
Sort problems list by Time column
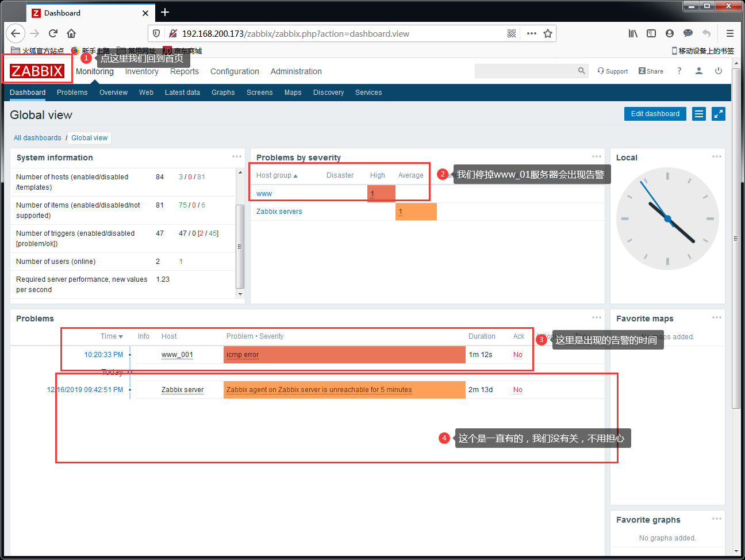point(112,336)
